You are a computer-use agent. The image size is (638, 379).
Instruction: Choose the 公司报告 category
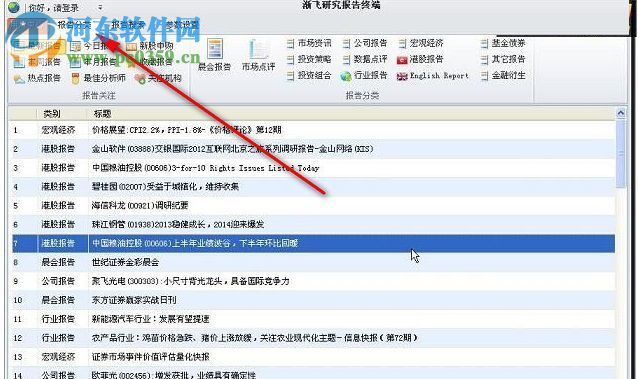(x=365, y=43)
